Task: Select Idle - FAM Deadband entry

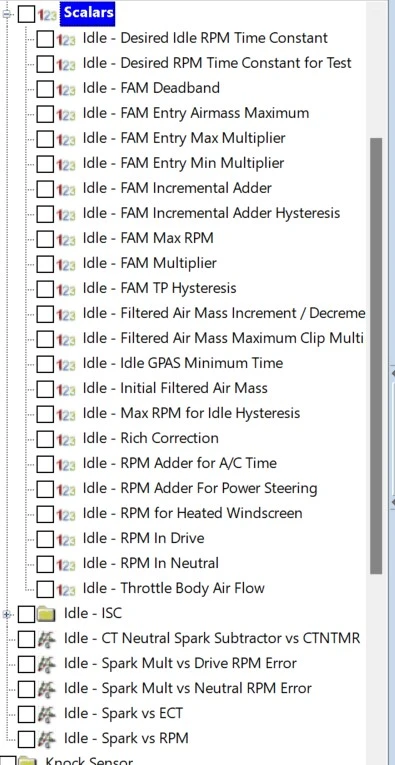Action: 151,88
